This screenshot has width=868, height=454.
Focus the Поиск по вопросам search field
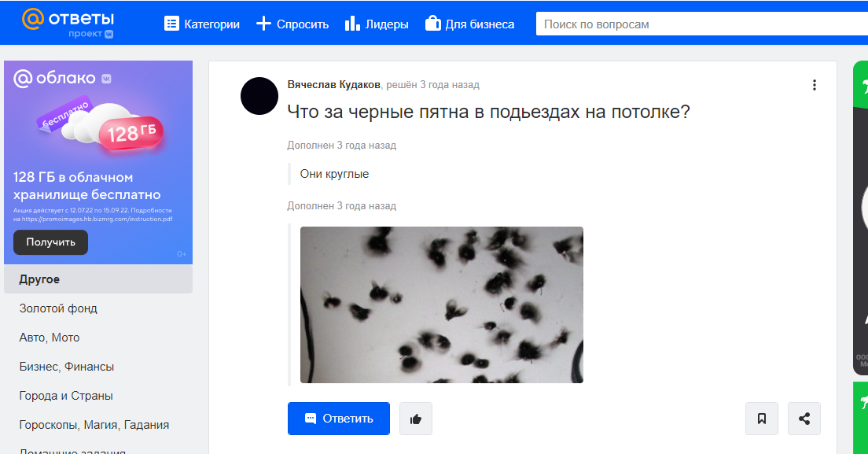coord(702,24)
